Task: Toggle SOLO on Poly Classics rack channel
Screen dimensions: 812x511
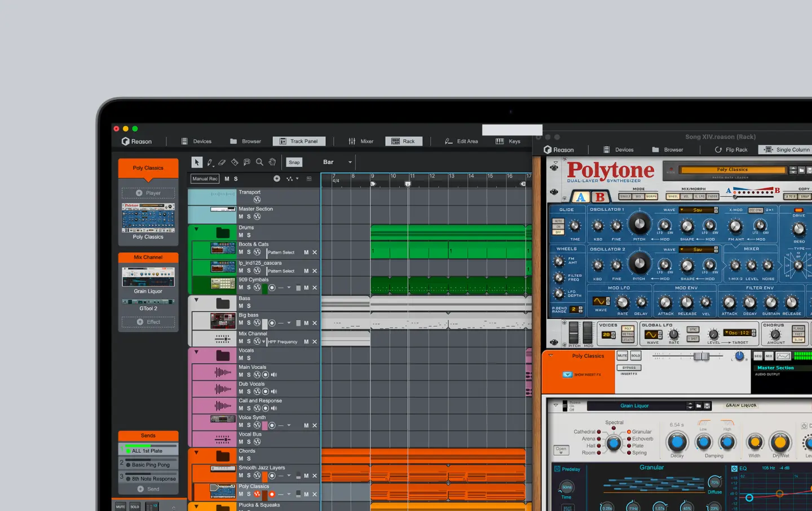Action: point(636,356)
